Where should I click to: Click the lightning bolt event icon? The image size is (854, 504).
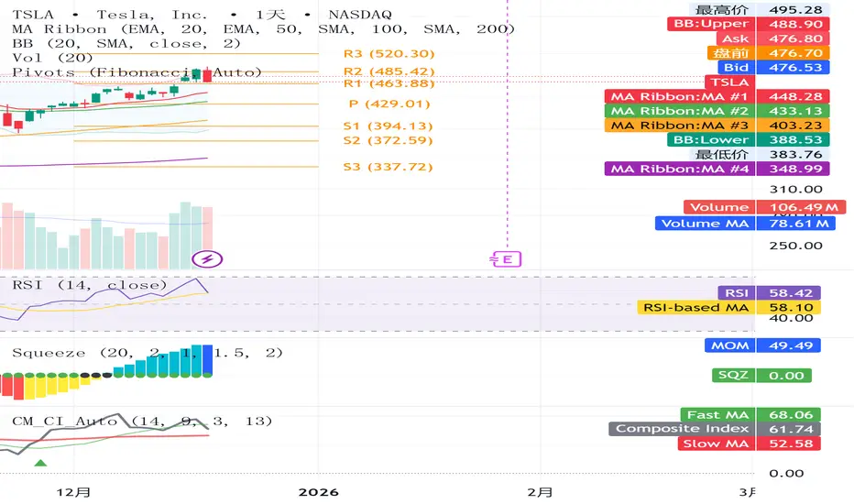(207, 258)
